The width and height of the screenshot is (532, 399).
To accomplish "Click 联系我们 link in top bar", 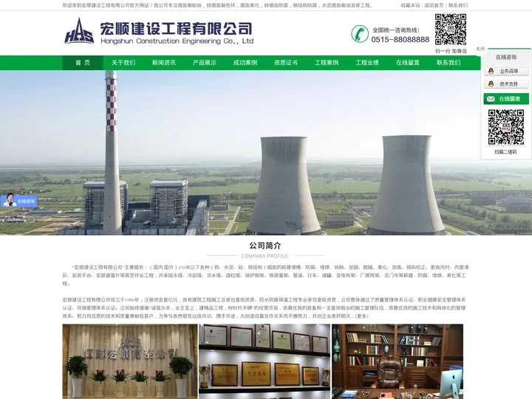I will pos(458,5).
